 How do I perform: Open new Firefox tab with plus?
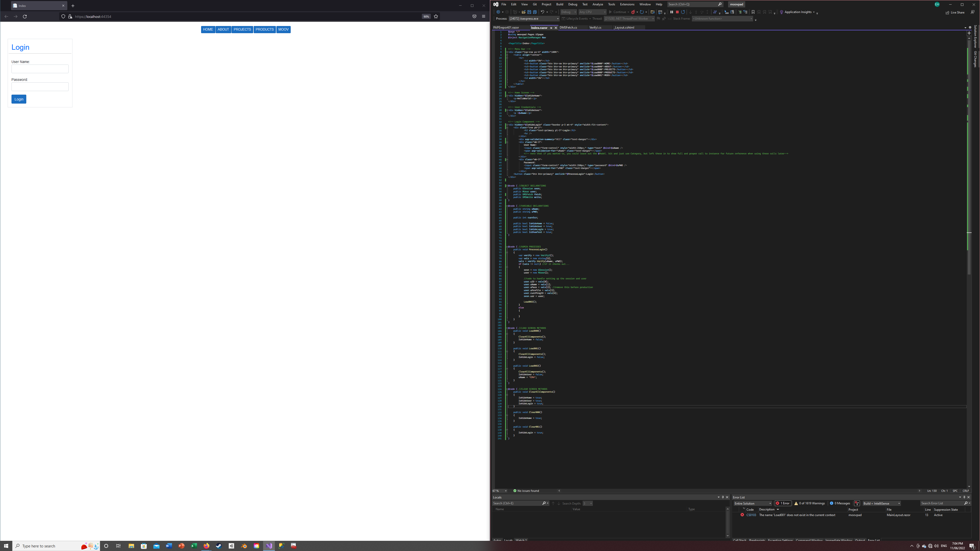click(73, 6)
